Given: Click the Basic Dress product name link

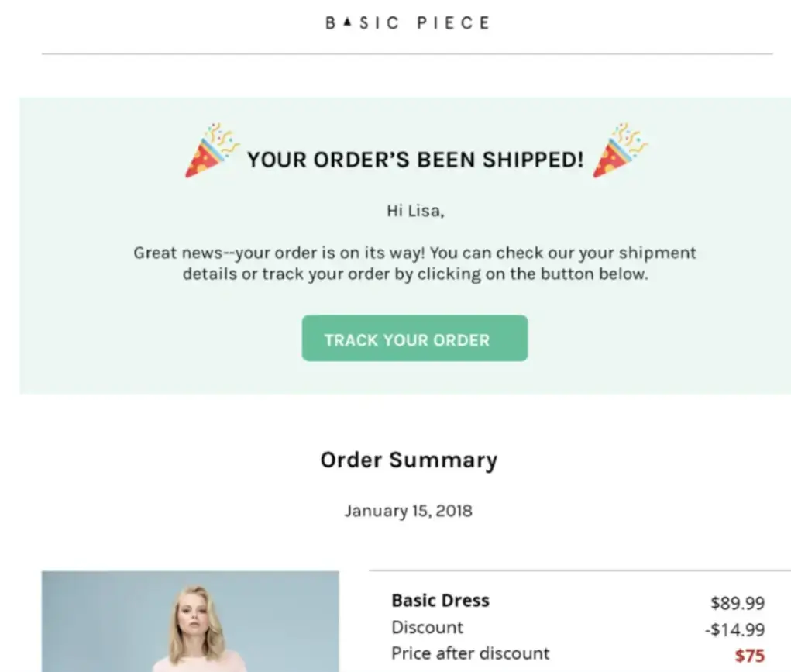Looking at the screenshot, I should point(440,600).
